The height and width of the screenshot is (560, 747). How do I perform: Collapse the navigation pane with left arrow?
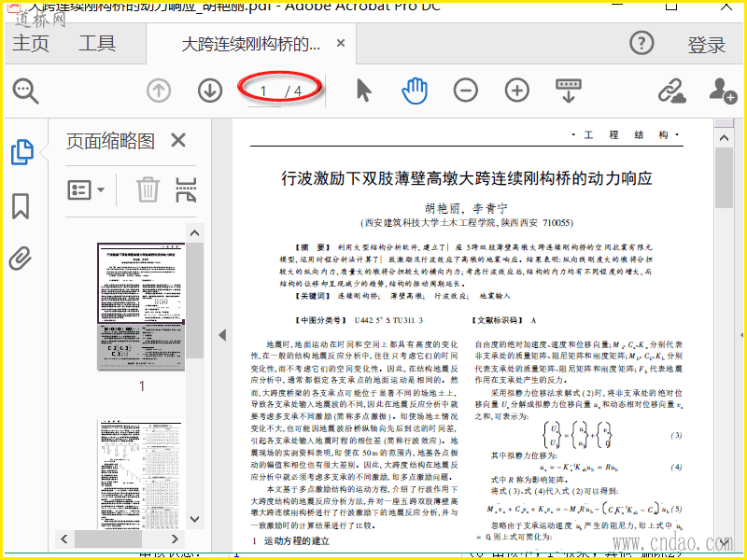click(222, 335)
